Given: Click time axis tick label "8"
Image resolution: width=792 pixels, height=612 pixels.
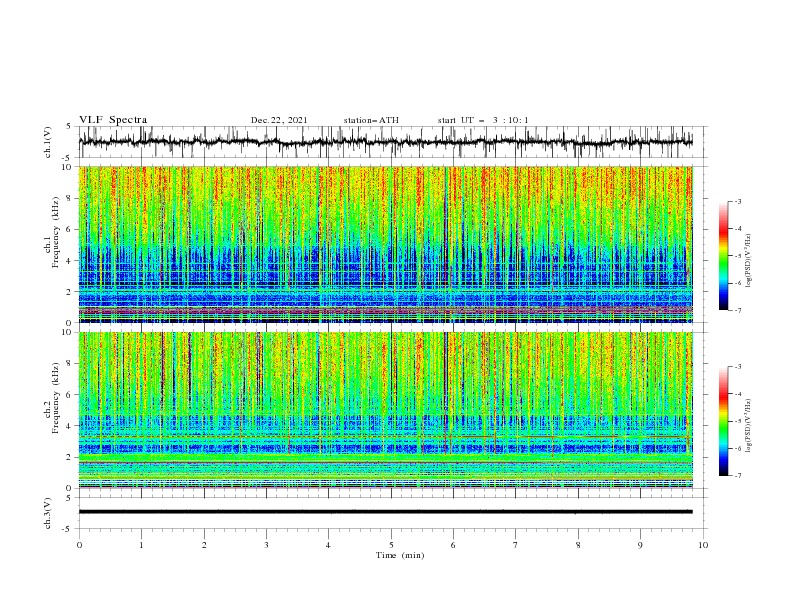Looking at the screenshot, I should click(578, 545).
